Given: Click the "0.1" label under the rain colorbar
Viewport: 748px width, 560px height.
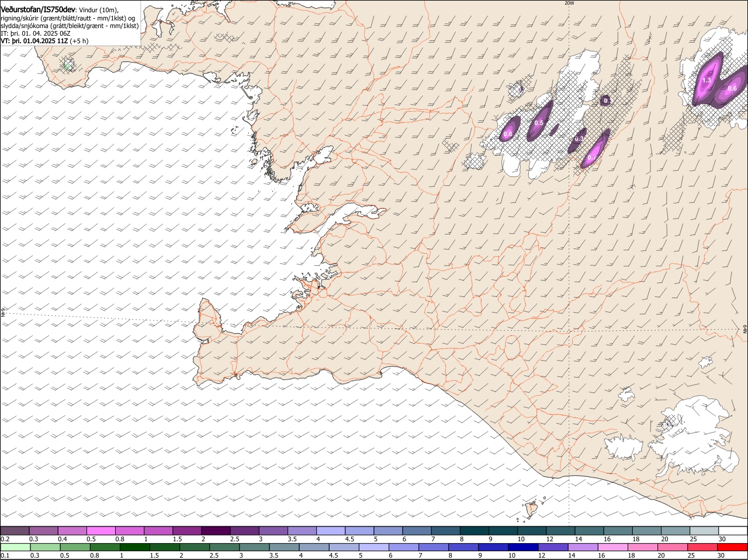Looking at the screenshot, I should tap(5, 555).
